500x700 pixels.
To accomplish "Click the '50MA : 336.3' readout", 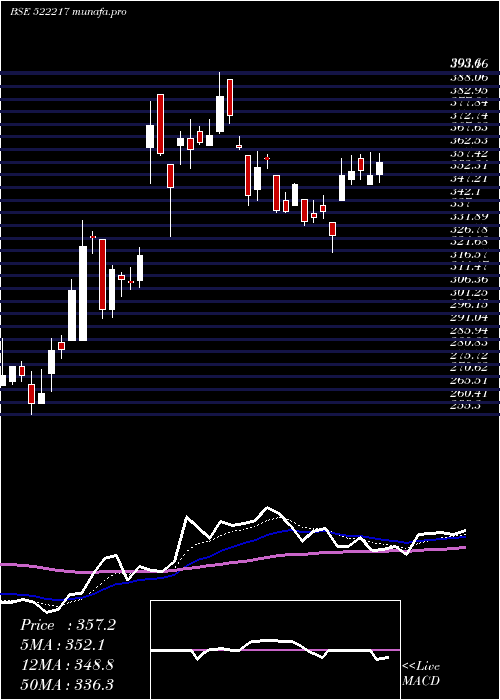I will click(67, 685).
